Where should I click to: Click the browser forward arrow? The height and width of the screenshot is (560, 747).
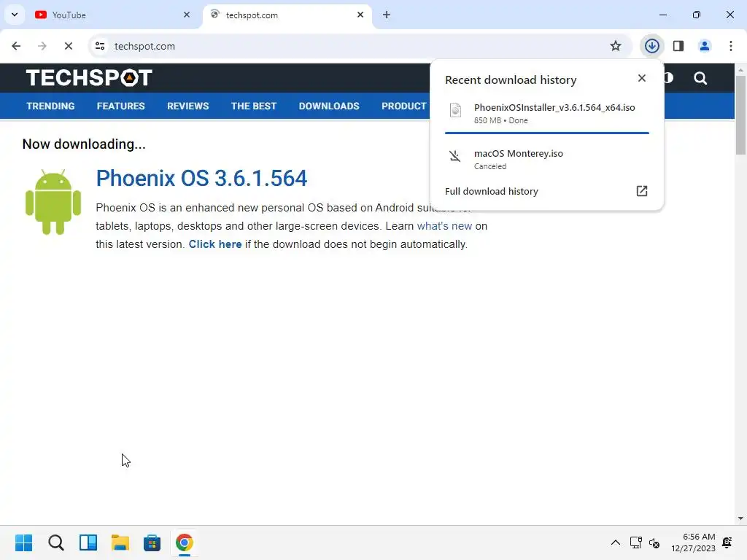[x=42, y=46]
